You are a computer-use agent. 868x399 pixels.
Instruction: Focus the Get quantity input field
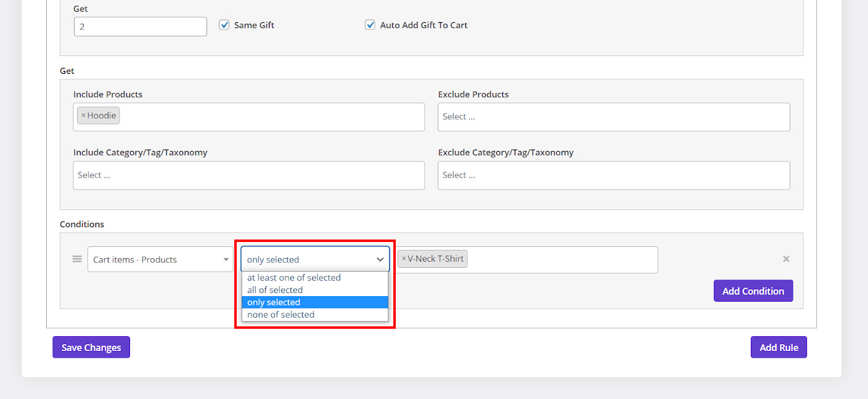(x=141, y=27)
